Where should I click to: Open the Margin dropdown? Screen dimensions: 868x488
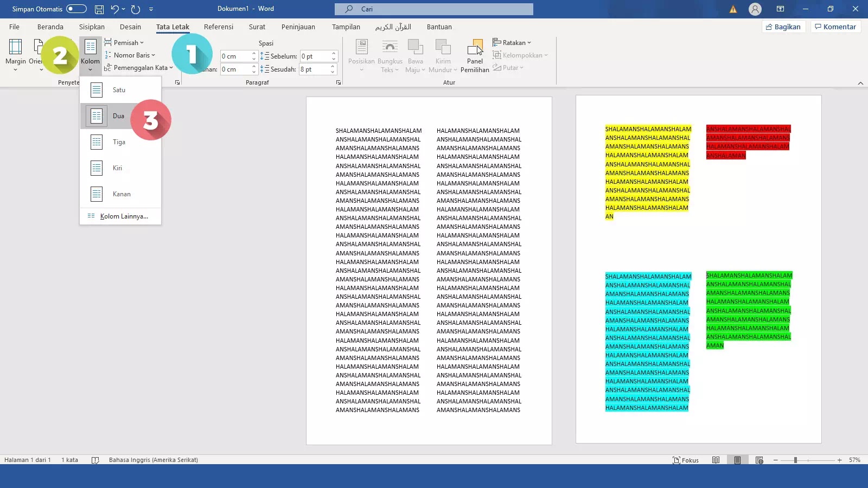(16, 55)
